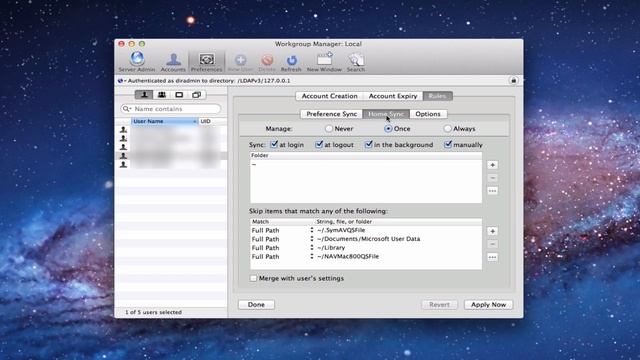The height and width of the screenshot is (360, 640).
Task: Select the third user row icon
Action: coord(123,147)
